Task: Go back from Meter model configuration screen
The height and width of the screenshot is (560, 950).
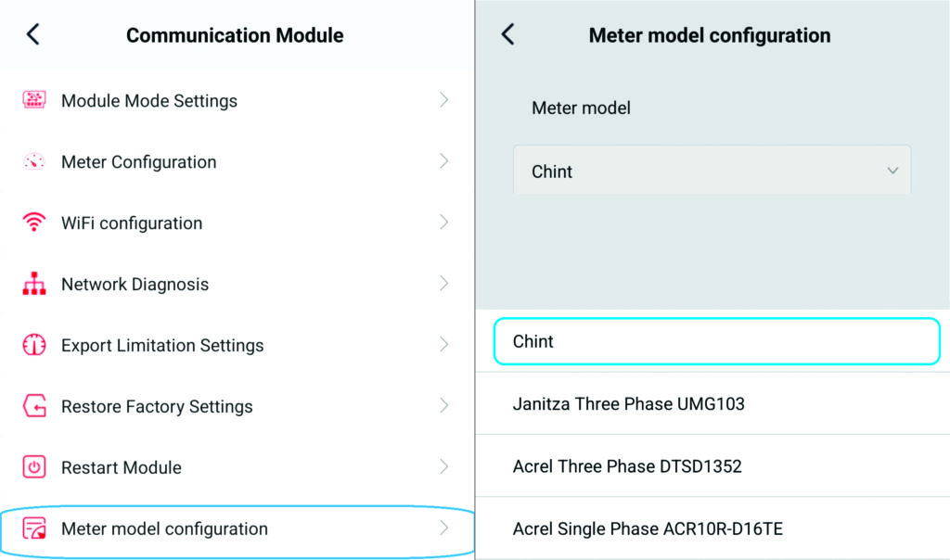Action: [507, 35]
